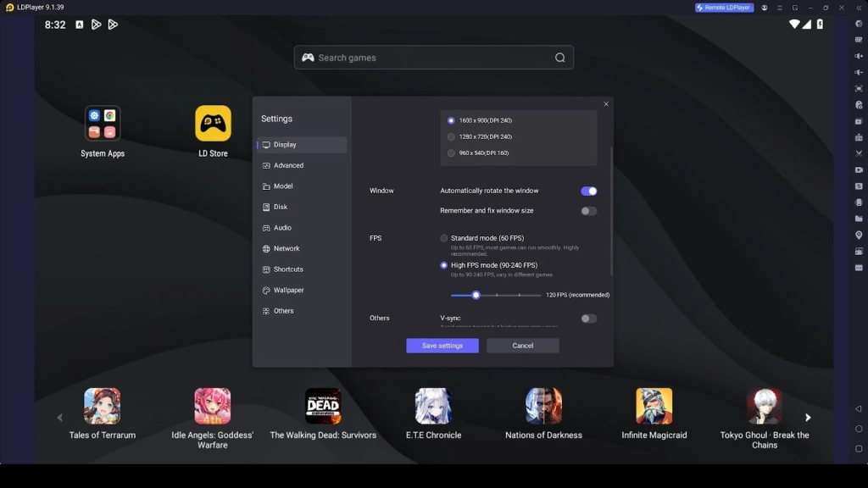Click the shake device phone icon

click(x=859, y=202)
